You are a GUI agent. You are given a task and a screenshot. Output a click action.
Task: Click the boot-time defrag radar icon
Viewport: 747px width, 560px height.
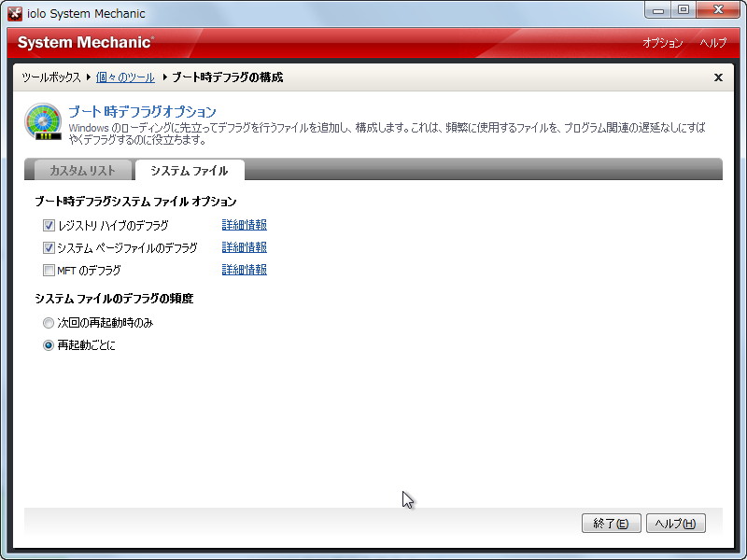pos(43,121)
